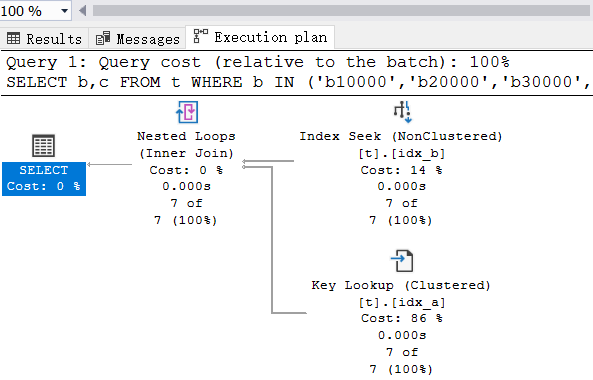Viewport: 593px width, 380px height.
Task: Click the zoom percentage combo box text
Action: tap(21, 11)
